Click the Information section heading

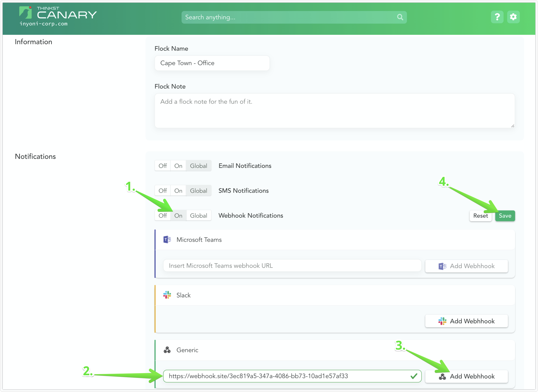(x=33, y=42)
